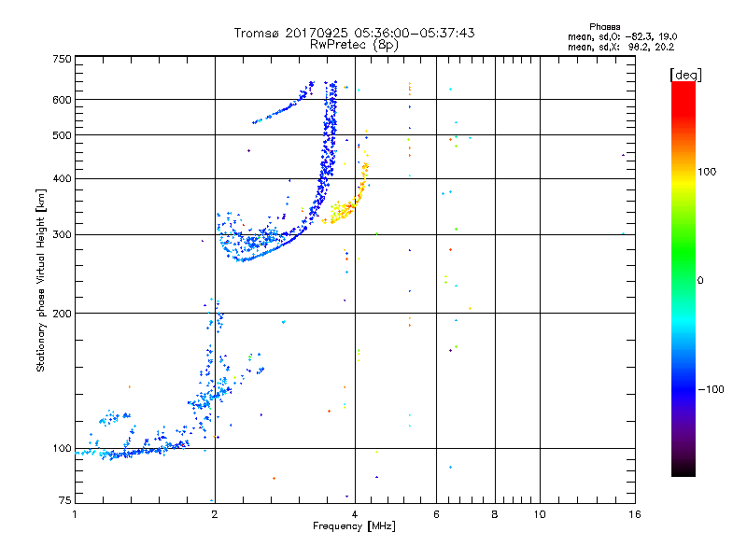Click the y-axis tick label "200"

click(62, 314)
